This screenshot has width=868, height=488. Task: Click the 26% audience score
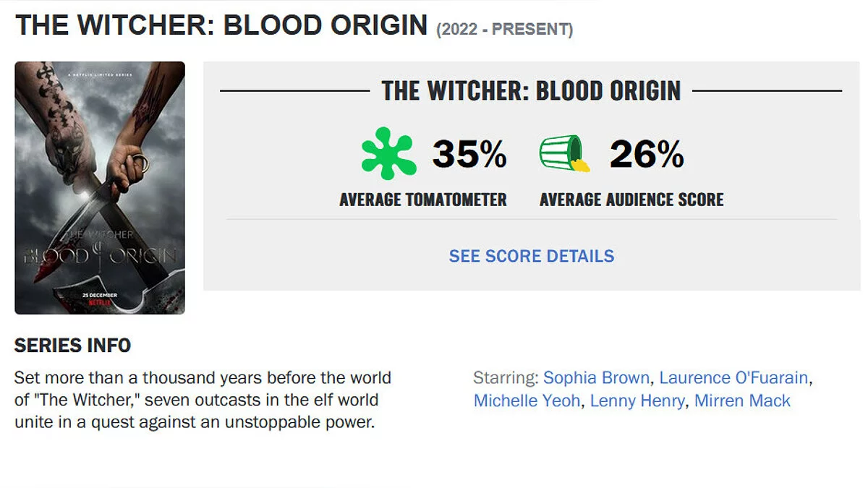pos(647,153)
